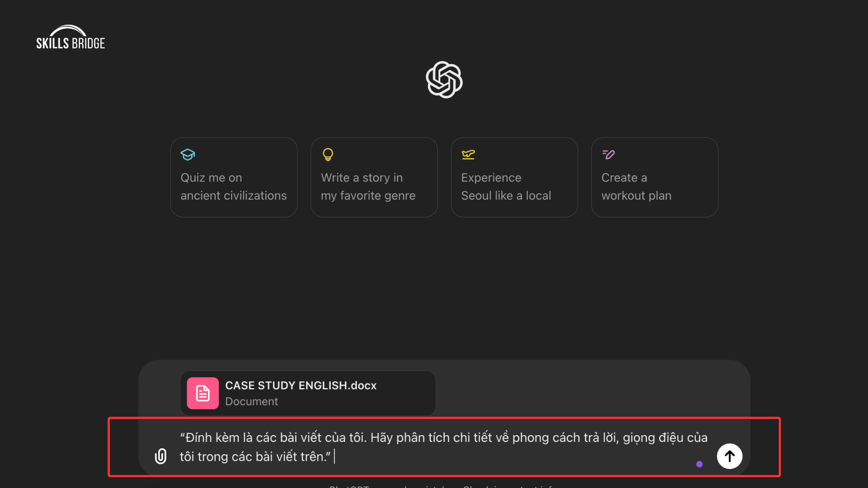Click the airplane travel icon

(468, 155)
